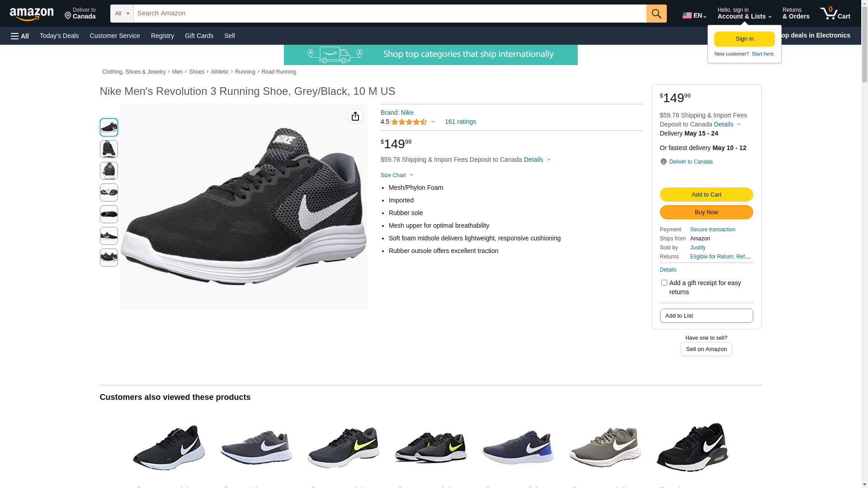Image resolution: width=868 pixels, height=488 pixels.
Task: Click the Amazon logo home icon
Action: click(32, 14)
